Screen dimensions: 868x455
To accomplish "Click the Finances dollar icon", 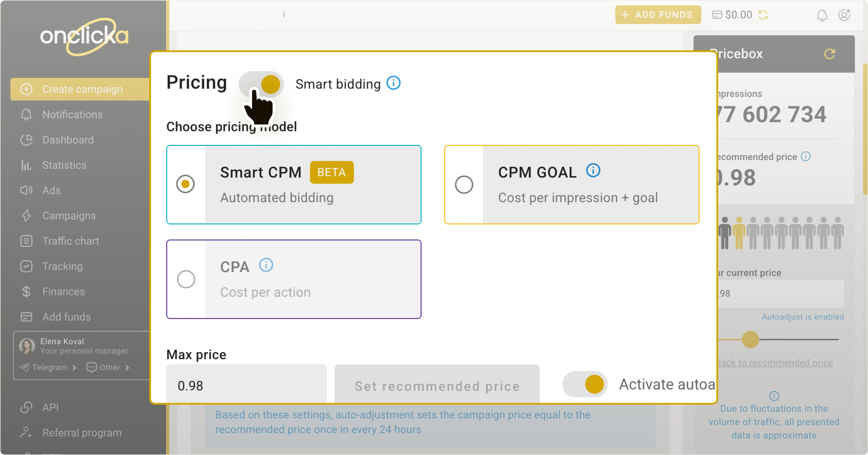I will pos(26,292).
